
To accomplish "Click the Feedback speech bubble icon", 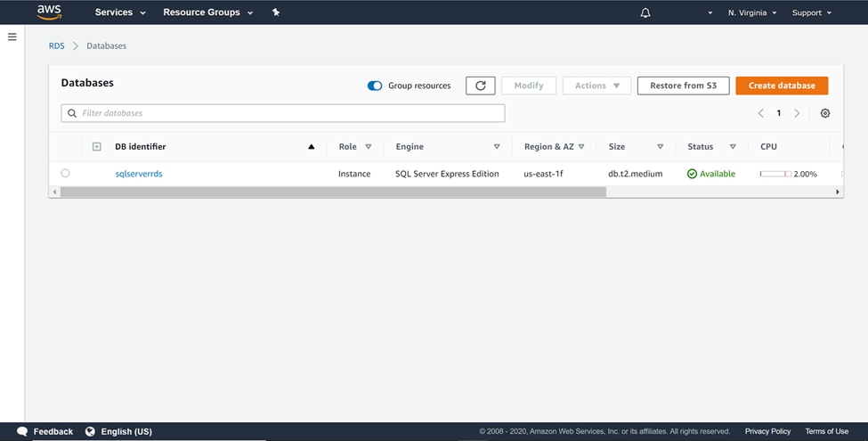I will click(22, 431).
